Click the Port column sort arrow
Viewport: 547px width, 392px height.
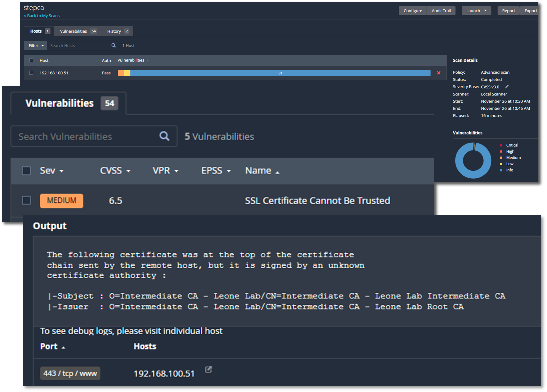point(63,347)
